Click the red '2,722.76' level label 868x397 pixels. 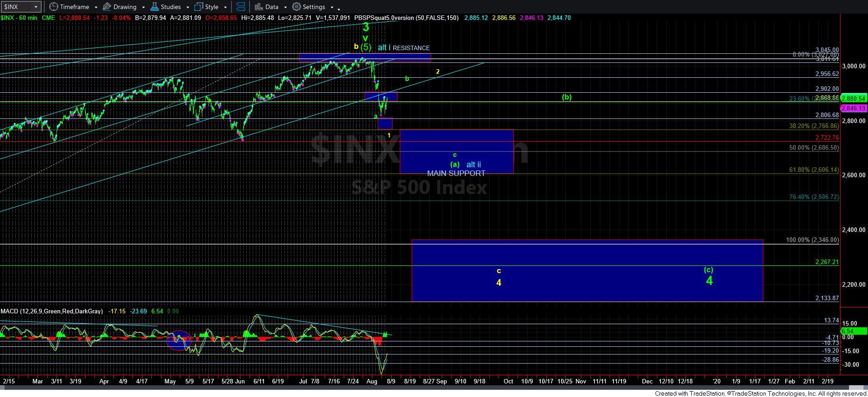coord(827,137)
